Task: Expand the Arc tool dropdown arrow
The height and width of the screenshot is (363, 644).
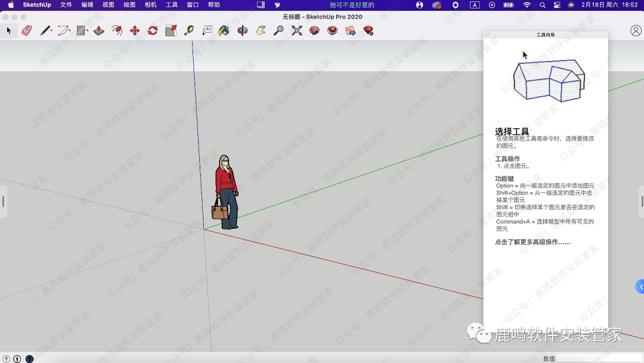Action: tap(70, 30)
